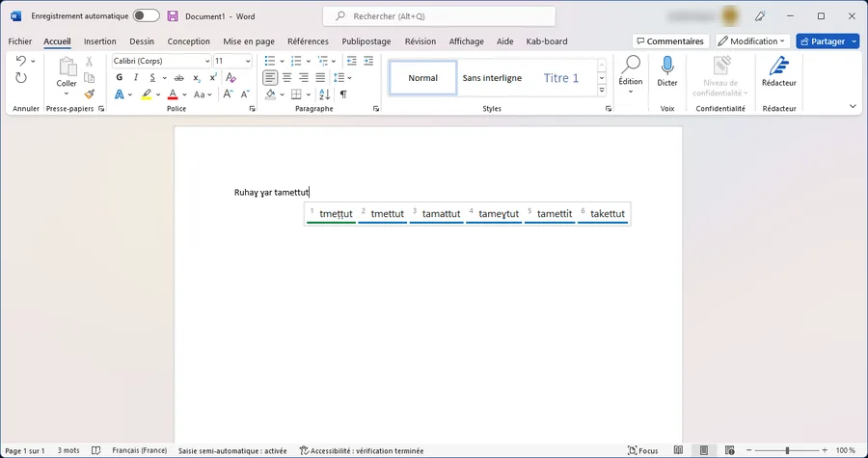Screen dimensions: 868x458
Task: Click the Partager button
Action: tap(823, 40)
